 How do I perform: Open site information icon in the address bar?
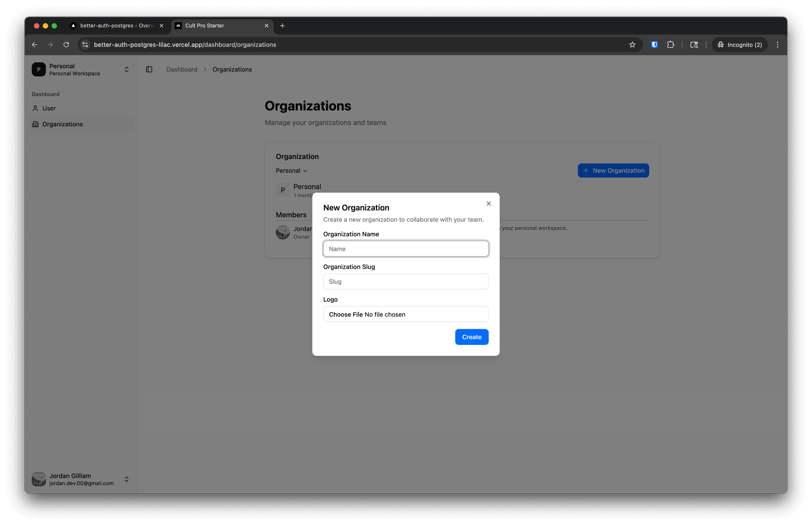tap(85, 44)
